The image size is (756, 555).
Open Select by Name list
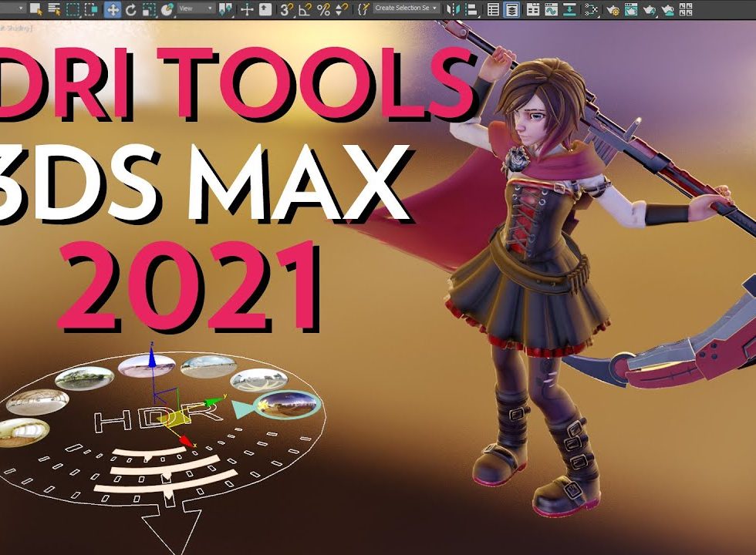[x=54, y=8]
